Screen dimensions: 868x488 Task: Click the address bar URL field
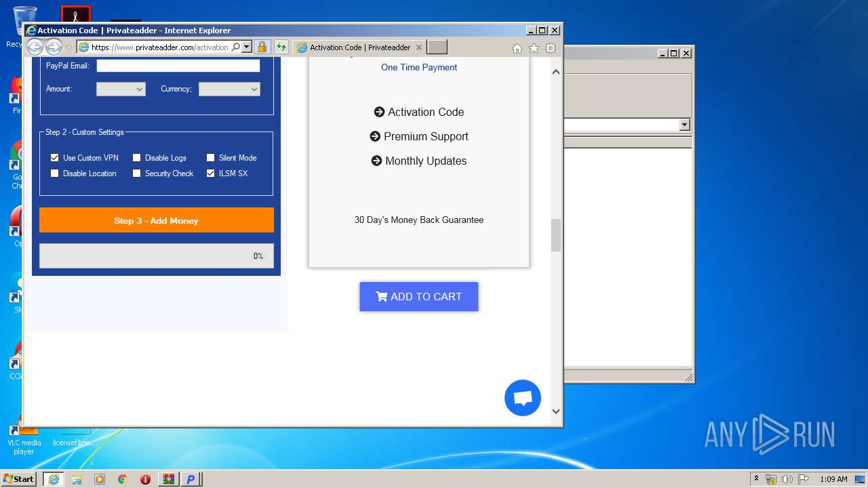(160, 47)
